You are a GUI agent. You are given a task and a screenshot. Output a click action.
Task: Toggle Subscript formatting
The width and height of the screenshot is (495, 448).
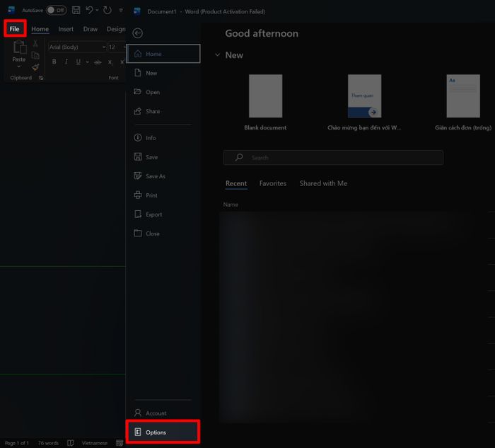110,62
